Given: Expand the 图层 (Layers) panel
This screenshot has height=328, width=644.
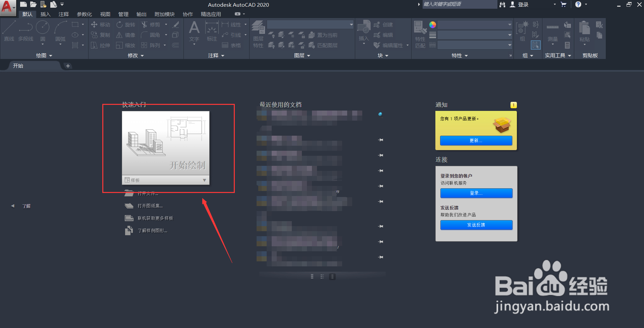Looking at the screenshot, I should point(302,56).
